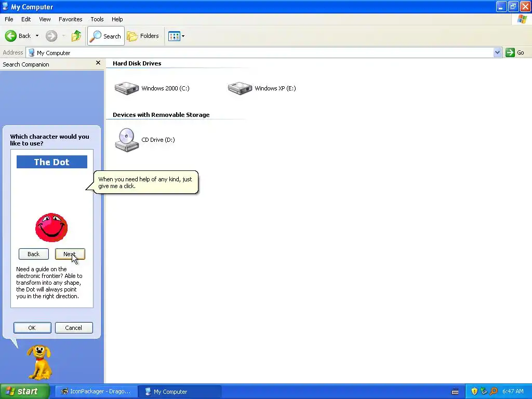Screen dimensions: 532x399
Task: Click the Windows flag logo
Action: 522,19
